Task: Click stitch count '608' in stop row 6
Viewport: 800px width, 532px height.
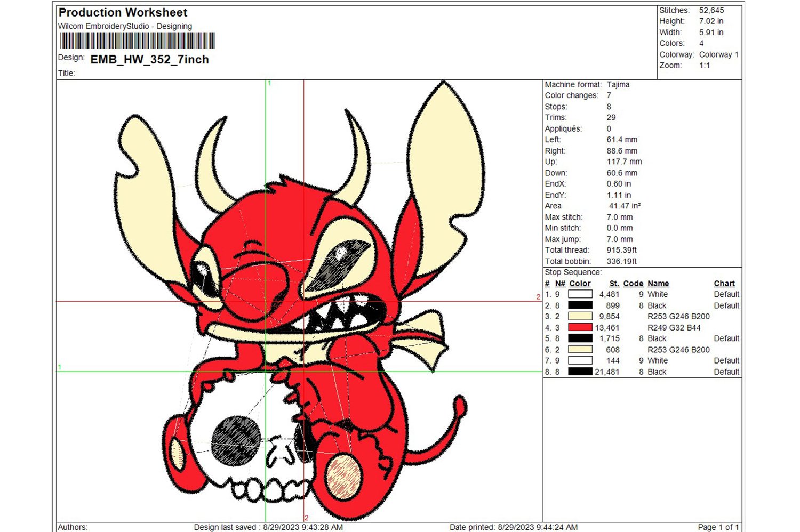Action: tap(613, 350)
